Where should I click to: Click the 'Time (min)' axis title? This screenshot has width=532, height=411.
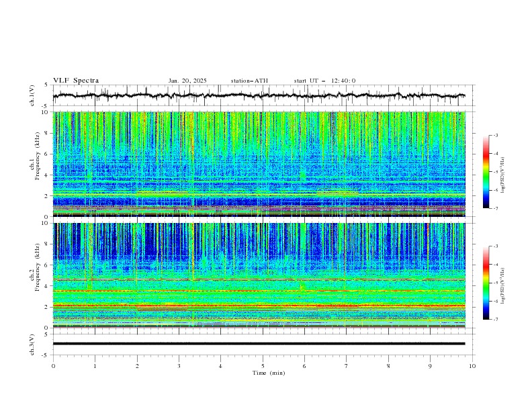point(269,373)
